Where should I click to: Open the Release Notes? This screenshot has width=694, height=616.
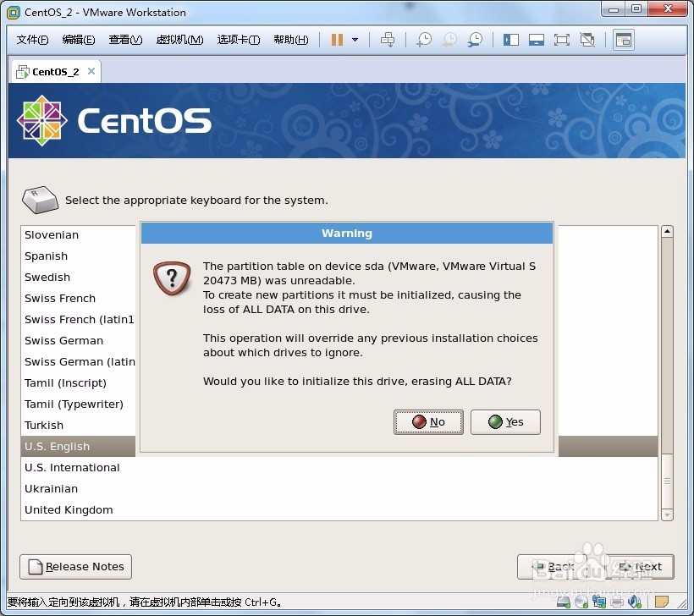click(x=75, y=567)
